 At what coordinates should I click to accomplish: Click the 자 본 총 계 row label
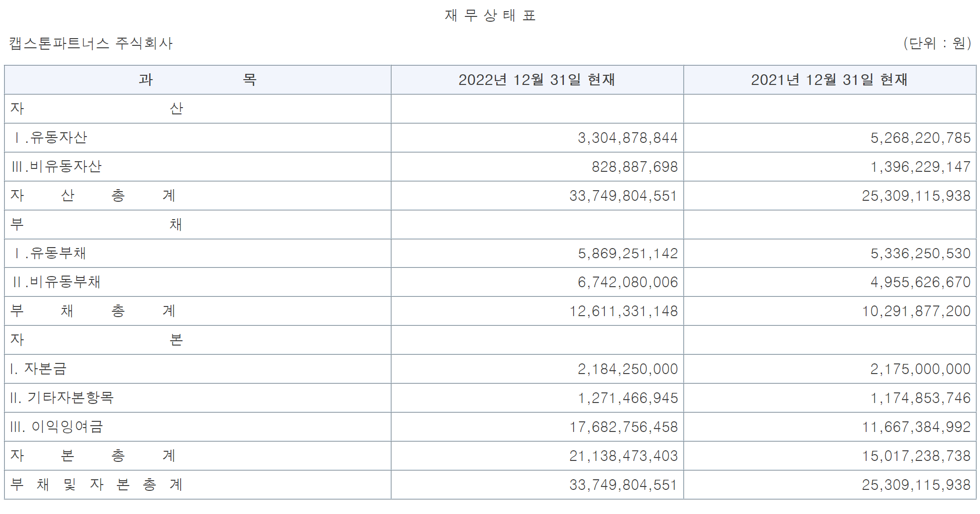93,456
